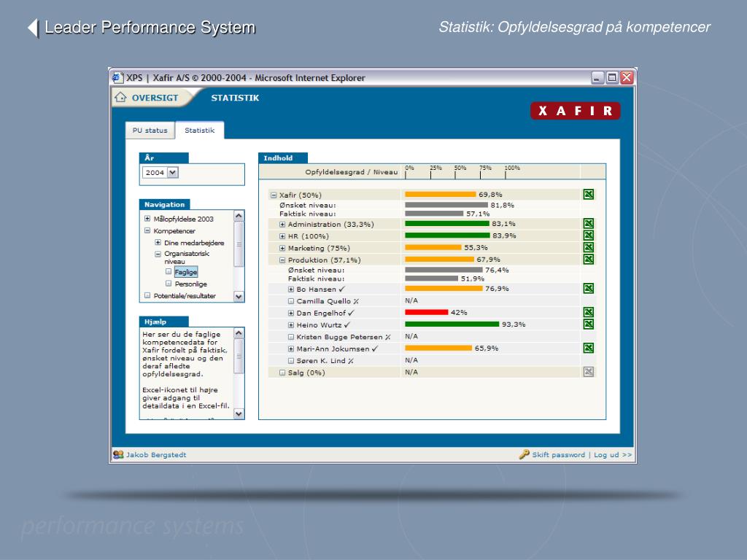This screenshot has width=747, height=560.
Task: Click the Jakob Bergstedt user name
Action: [x=156, y=455]
